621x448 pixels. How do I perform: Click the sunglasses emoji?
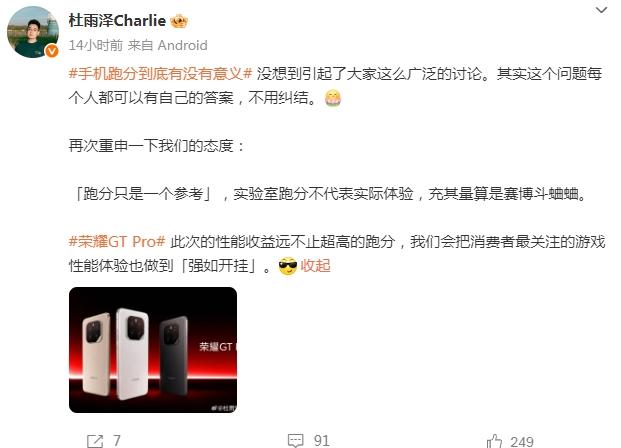(x=288, y=266)
